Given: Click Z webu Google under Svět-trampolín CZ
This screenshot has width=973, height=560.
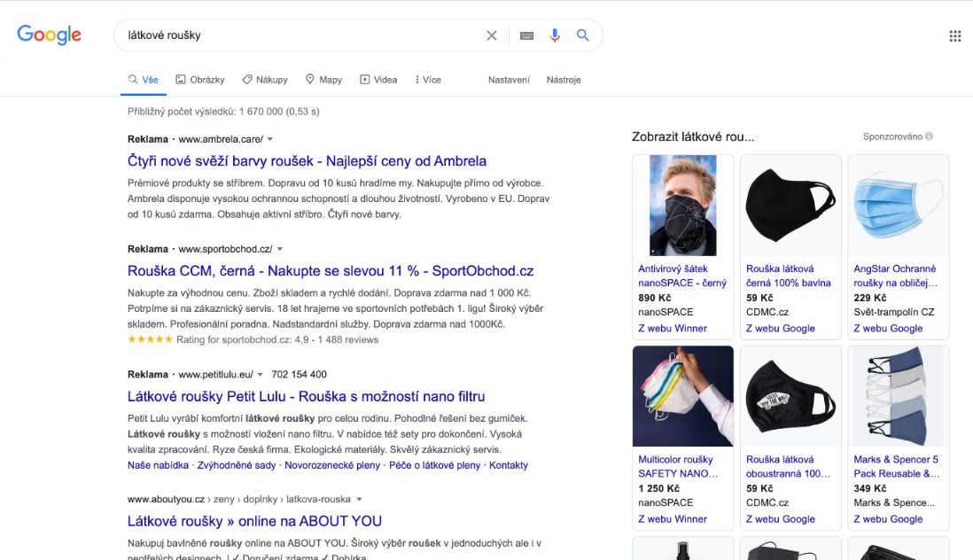Looking at the screenshot, I should pyautogui.click(x=888, y=329).
